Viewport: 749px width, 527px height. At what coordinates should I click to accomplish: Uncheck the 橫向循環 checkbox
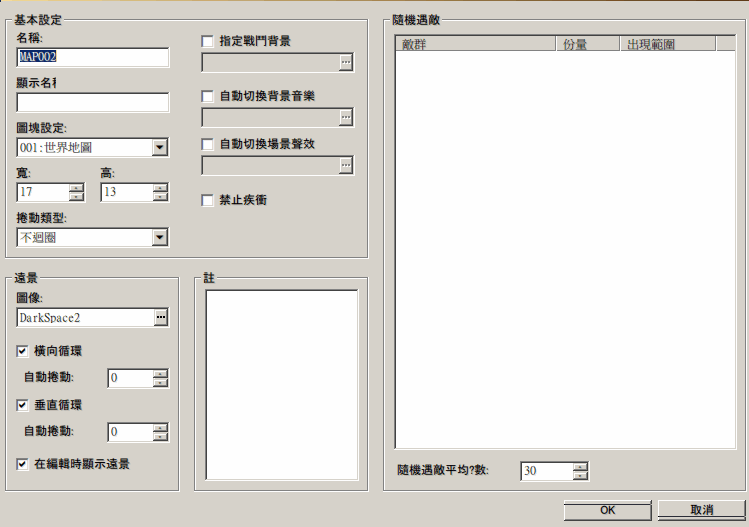tap(22, 352)
